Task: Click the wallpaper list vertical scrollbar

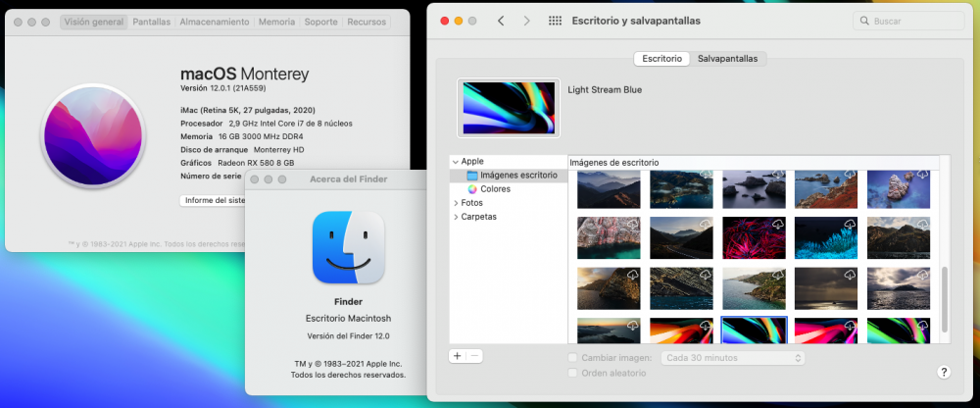Action: tap(945, 299)
